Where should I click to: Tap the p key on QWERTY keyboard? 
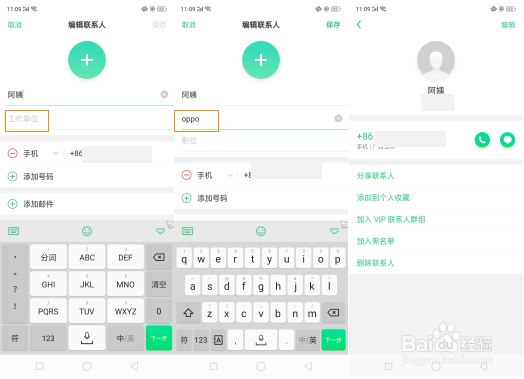pos(338,259)
